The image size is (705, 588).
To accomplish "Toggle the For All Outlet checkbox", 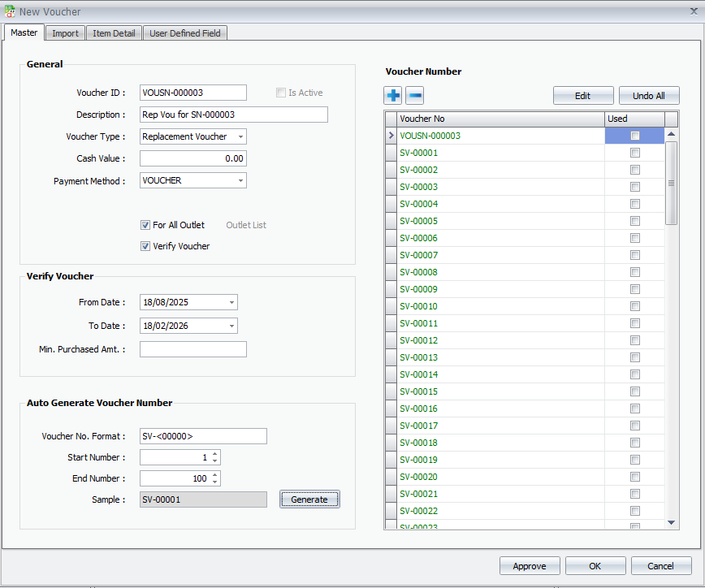I will coord(145,225).
